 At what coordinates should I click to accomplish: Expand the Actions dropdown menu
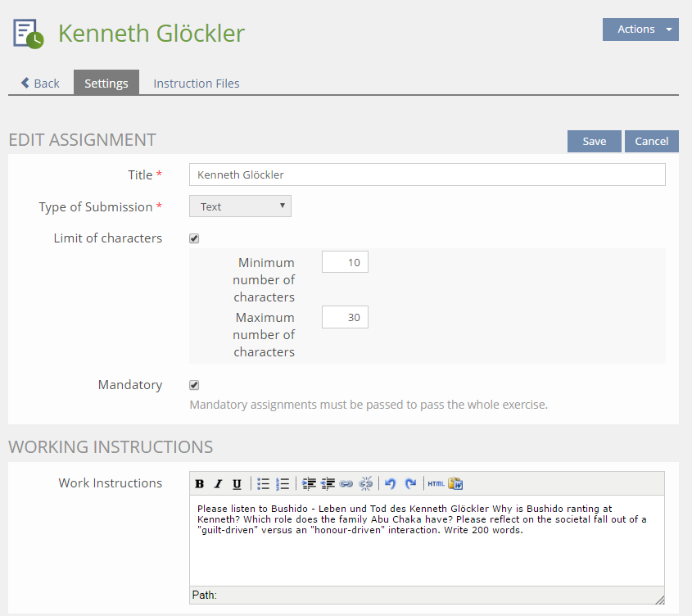pyautogui.click(x=640, y=29)
